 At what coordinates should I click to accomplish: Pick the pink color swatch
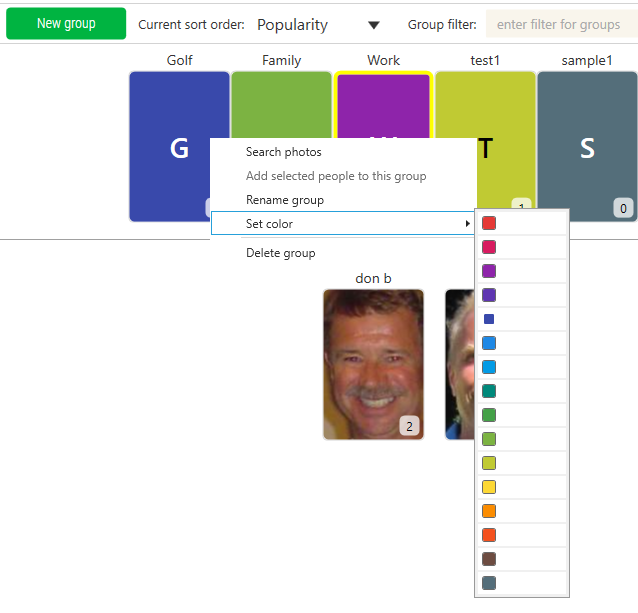[x=489, y=247]
